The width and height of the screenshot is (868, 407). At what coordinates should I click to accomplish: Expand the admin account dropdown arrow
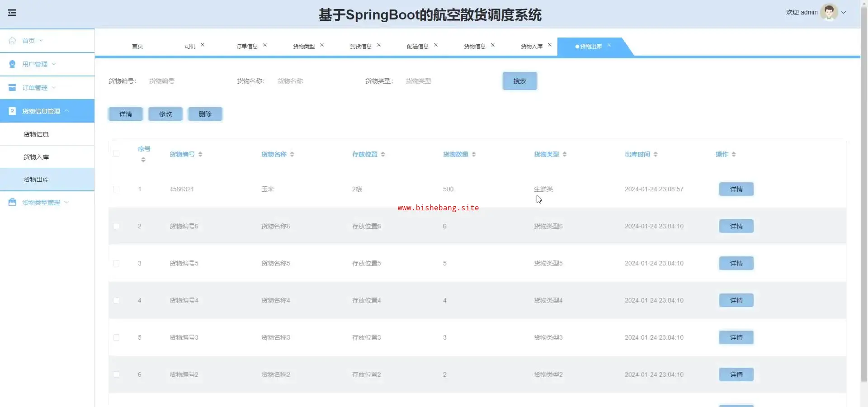tap(844, 13)
